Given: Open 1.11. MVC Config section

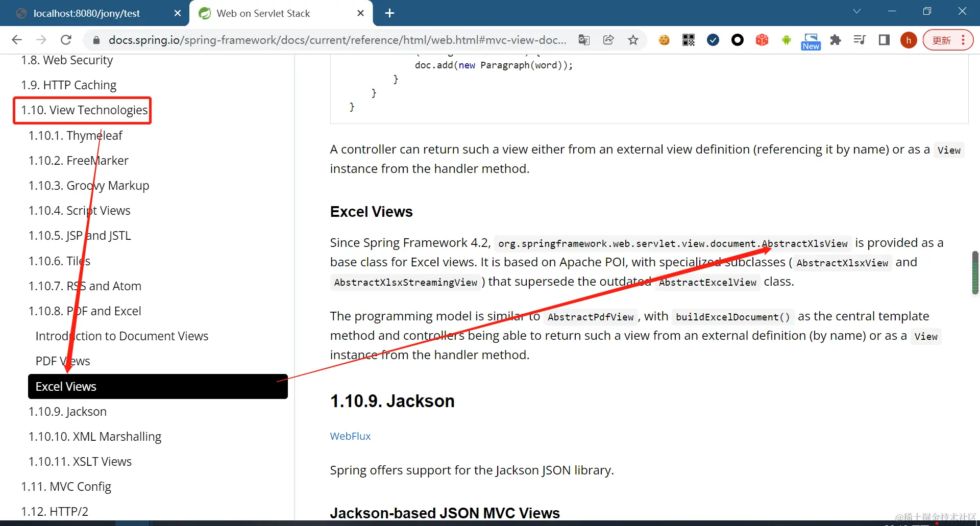Looking at the screenshot, I should [66, 487].
